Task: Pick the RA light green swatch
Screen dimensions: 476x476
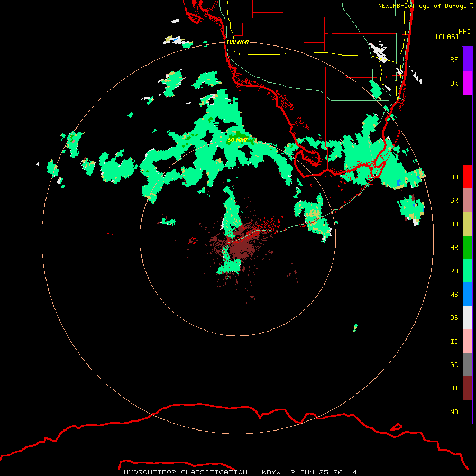Action: pos(467,271)
